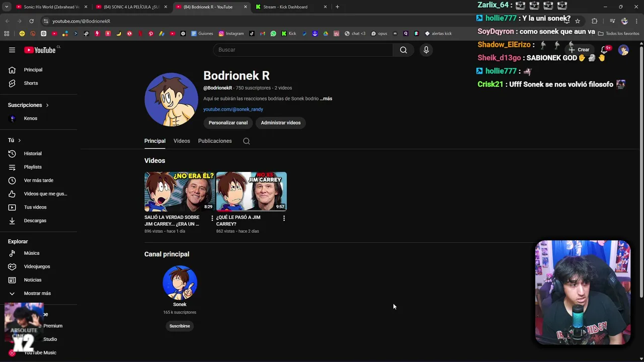Open the WhatsApp bookmark icon
644x362 pixels.
[x=273, y=34]
